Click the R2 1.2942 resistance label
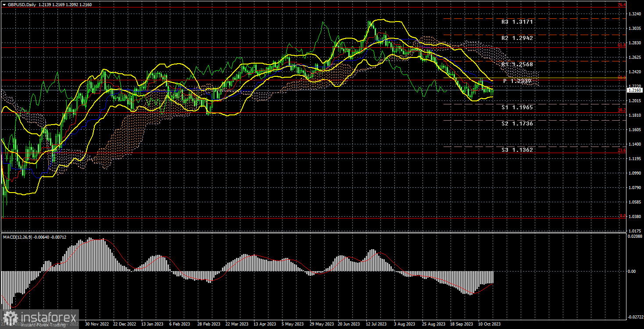The image size is (644, 329). [517, 38]
